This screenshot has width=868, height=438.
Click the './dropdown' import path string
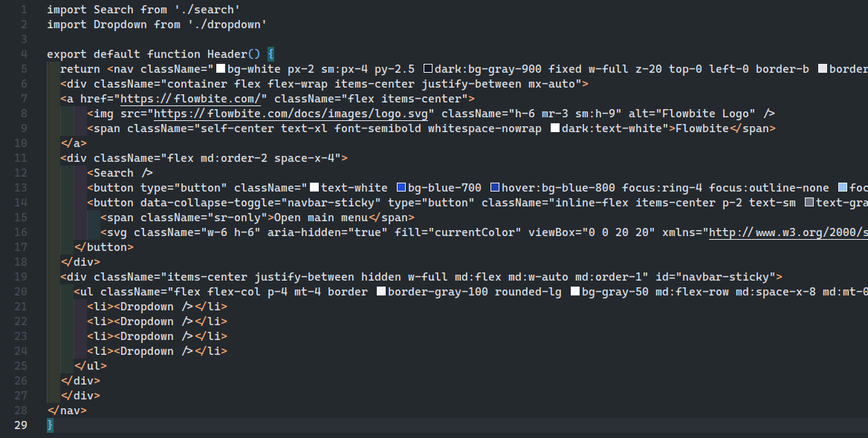pos(227,24)
